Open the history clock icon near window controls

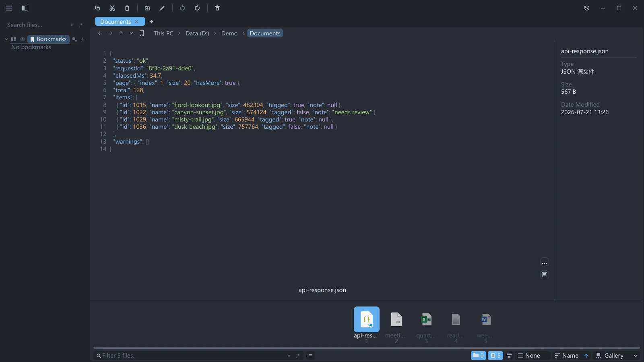click(587, 8)
